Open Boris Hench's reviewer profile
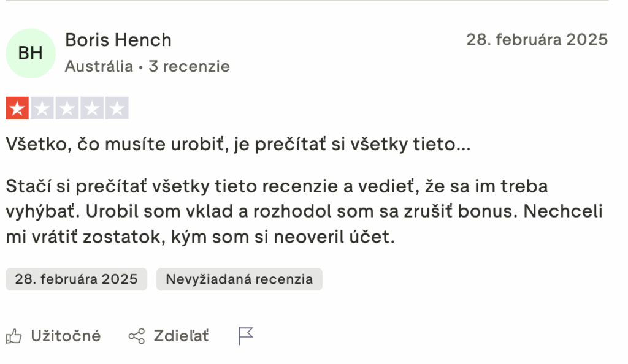The height and width of the screenshot is (364, 628). [x=118, y=40]
